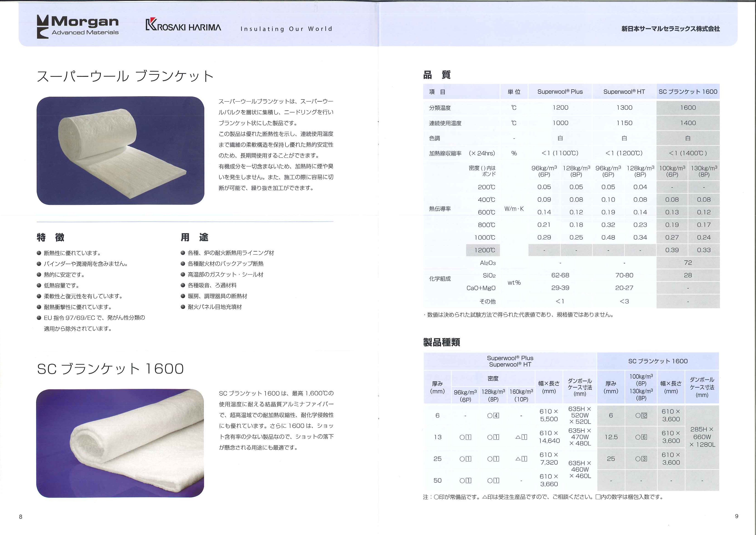Select bullet 高温部のガスケット・シール材
This screenshot has height=535, width=756.
click(222, 275)
